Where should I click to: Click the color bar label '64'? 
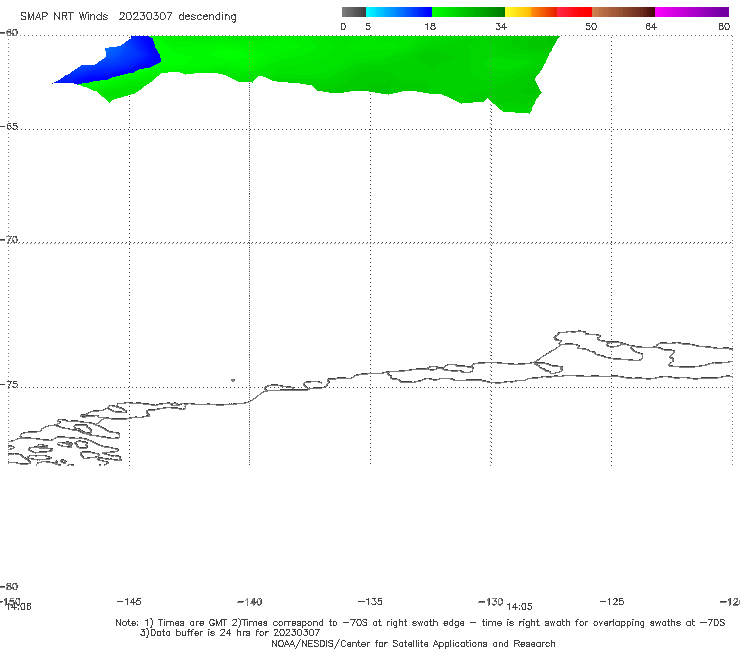pyautogui.click(x=651, y=27)
